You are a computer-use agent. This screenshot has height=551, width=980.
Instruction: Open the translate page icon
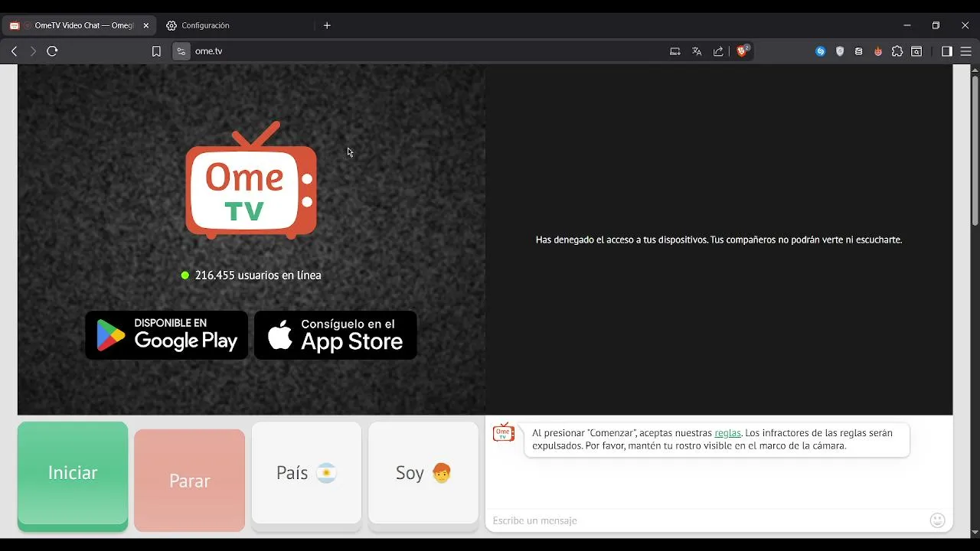(x=697, y=51)
